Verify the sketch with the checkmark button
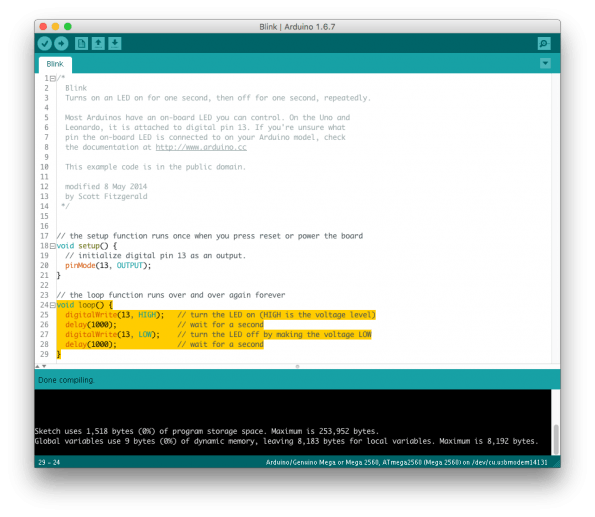This screenshot has width=595, height=517. (45, 44)
